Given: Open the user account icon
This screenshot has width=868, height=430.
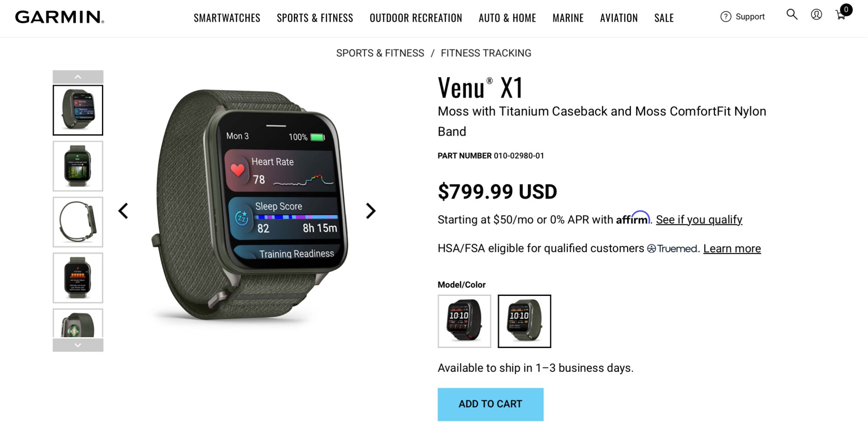Looking at the screenshot, I should (816, 15).
